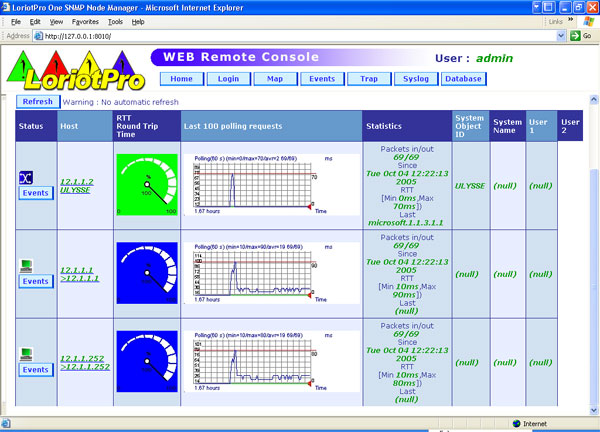This screenshot has width=600, height=432.
Task: Click the Internet Explorer icon in title bar
Action: pos(5,7)
